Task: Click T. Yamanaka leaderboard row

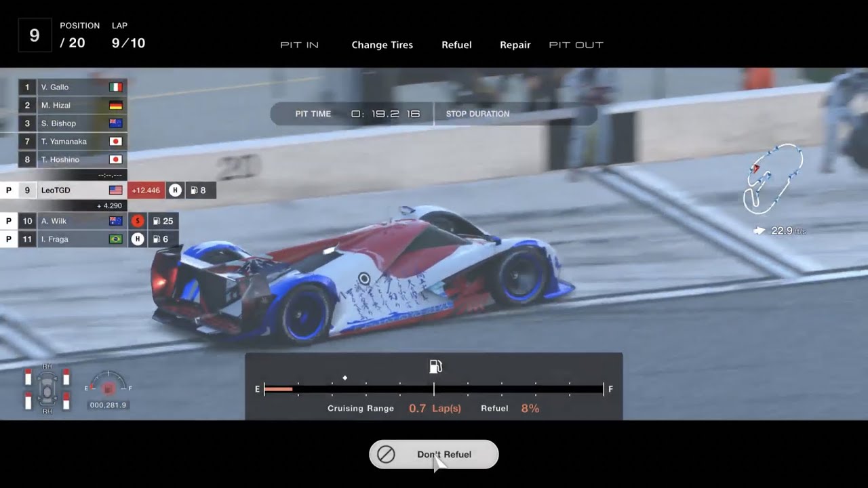Action: click(x=73, y=142)
